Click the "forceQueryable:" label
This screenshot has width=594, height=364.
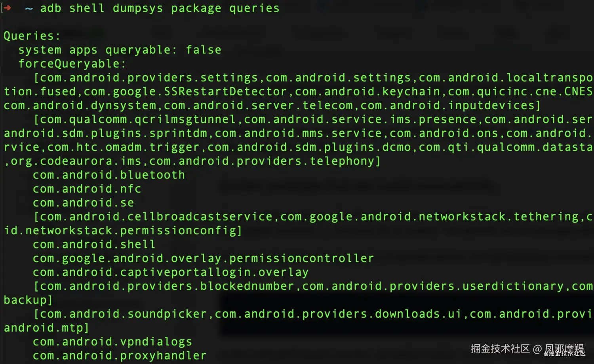click(x=72, y=64)
